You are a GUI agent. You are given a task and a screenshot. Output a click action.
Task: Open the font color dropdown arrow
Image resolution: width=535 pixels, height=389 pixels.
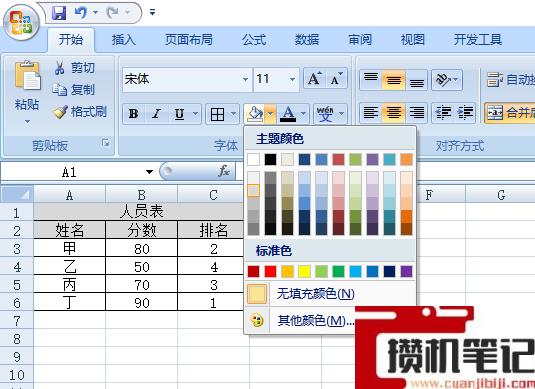(304, 114)
